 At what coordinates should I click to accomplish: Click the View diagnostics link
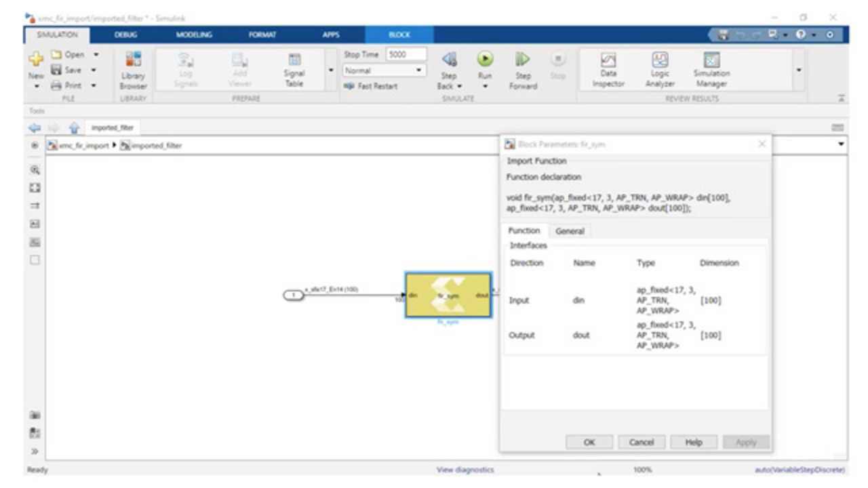(x=465, y=470)
